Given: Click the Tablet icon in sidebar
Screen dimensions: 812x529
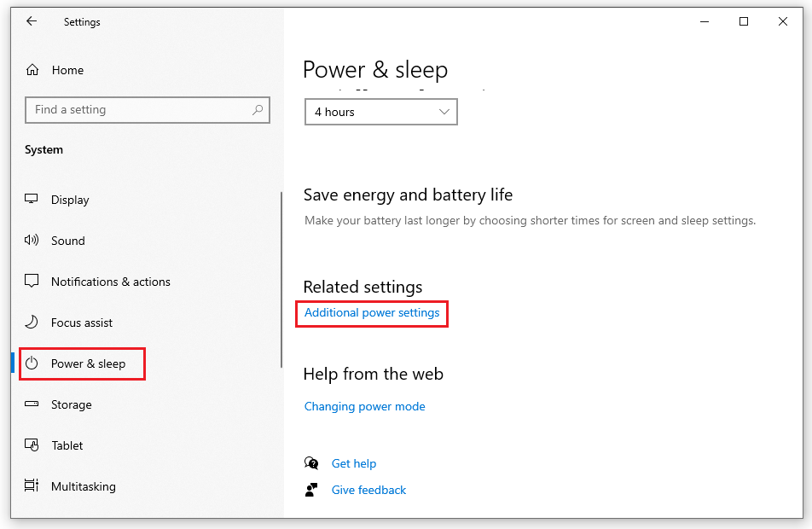Looking at the screenshot, I should [32, 445].
